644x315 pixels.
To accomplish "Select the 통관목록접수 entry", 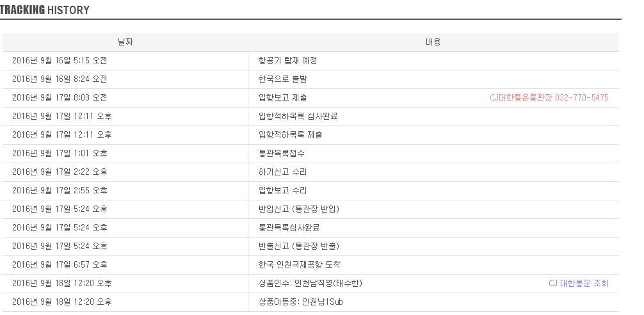I will pos(281,154).
